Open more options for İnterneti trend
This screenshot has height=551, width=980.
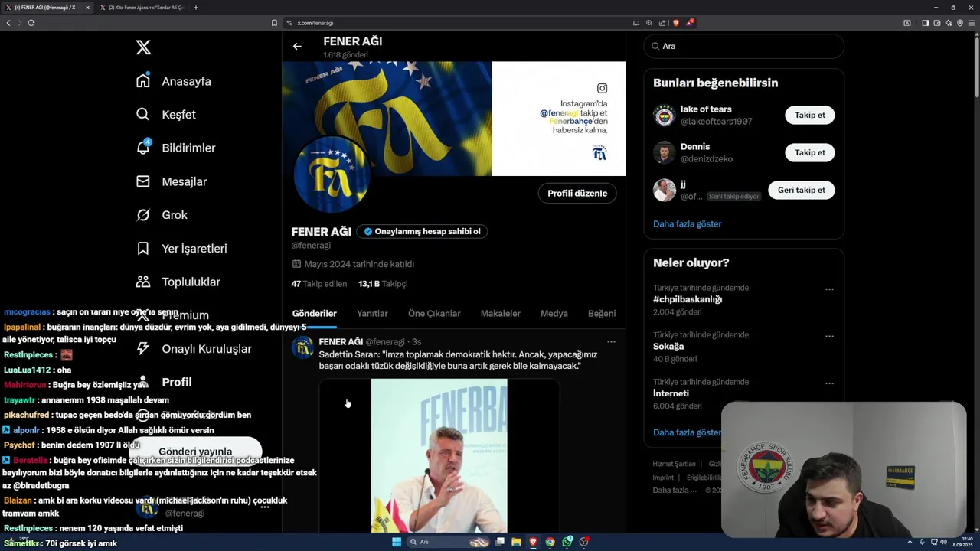(x=829, y=383)
